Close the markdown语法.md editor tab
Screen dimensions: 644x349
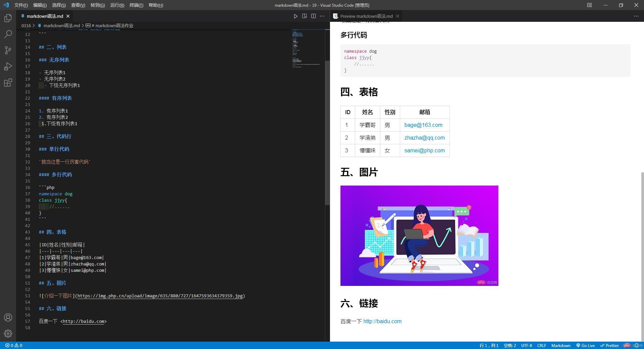coord(68,16)
